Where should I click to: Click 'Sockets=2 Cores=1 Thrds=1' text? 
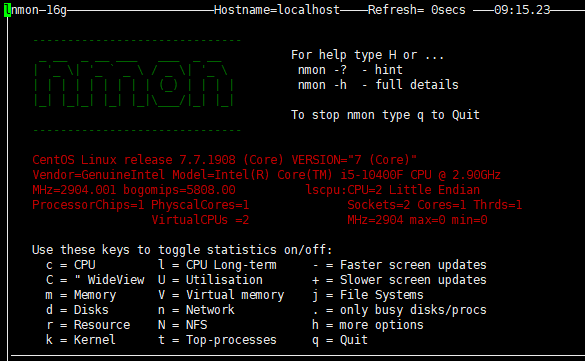435,205
